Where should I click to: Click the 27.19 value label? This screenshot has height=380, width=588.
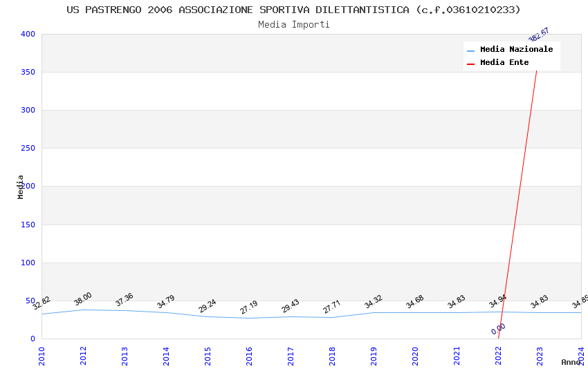248,307
